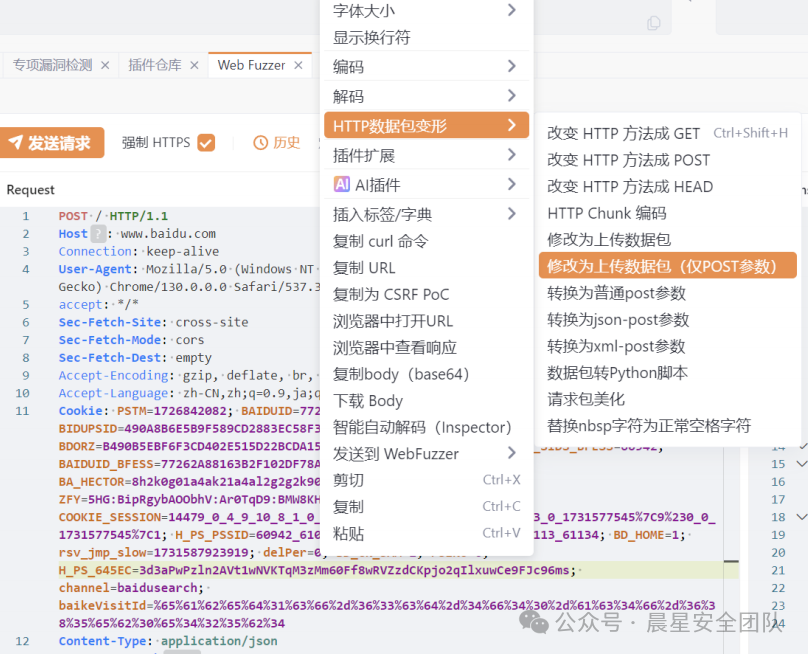
Task: Click the question mark icon next to Host
Action: coord(98,234)
